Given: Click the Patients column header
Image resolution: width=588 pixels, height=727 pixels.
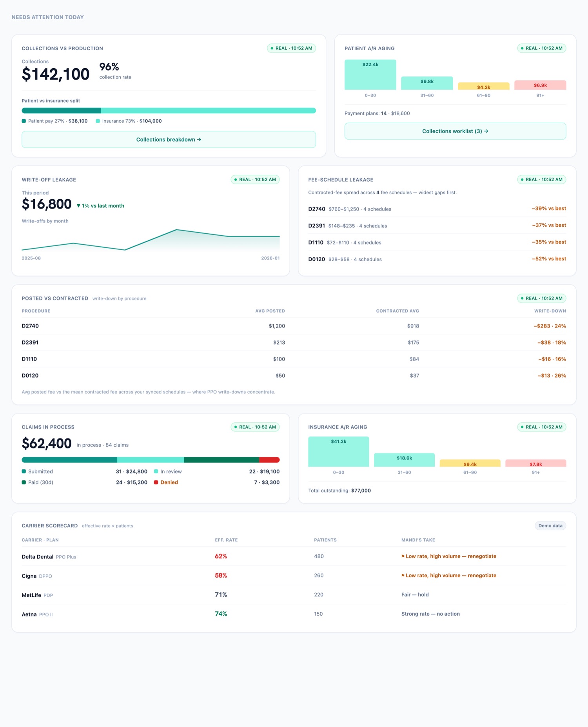Looking at the screenshot, I should tap(325, 540).
